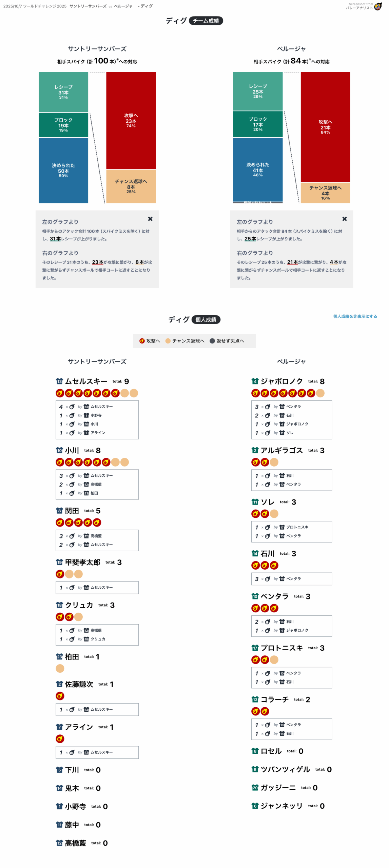Close the Suntory Sunbirds graph explanation box

150,219
